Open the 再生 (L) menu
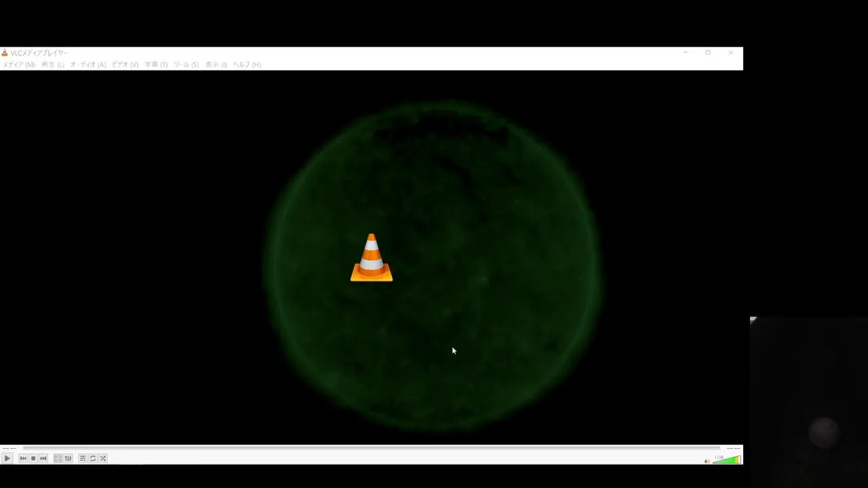This screenshot has width=868, height=488. click(53, 64)
